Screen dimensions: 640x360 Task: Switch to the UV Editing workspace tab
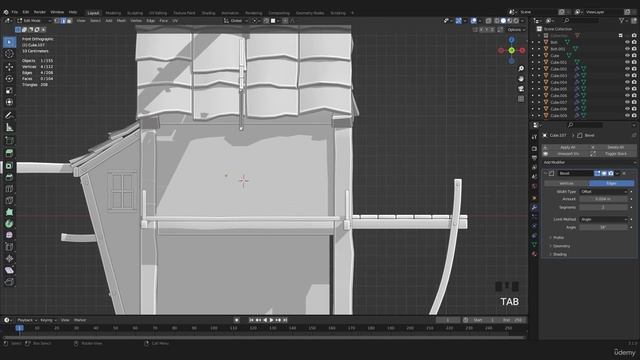point(158,13)
